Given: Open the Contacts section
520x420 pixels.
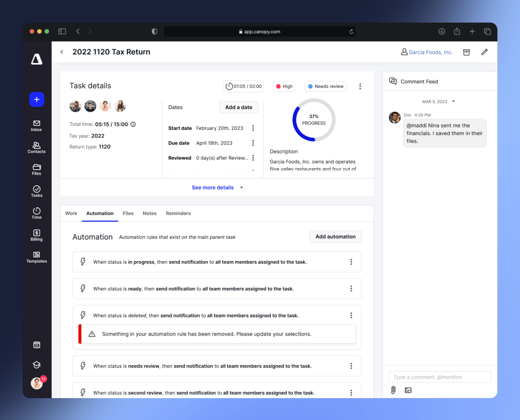Looking at the screenshot, I should [x=36, y=148].
